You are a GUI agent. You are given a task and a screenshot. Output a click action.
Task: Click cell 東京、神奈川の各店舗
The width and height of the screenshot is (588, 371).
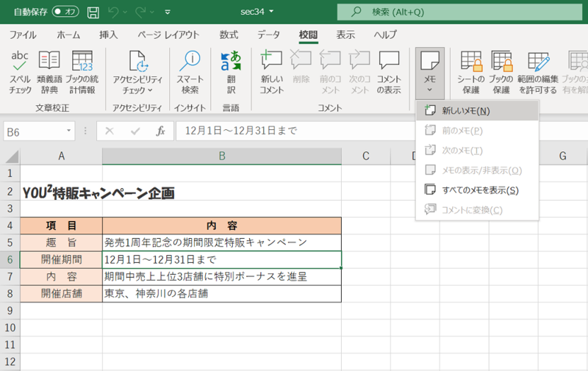point(222,293)
